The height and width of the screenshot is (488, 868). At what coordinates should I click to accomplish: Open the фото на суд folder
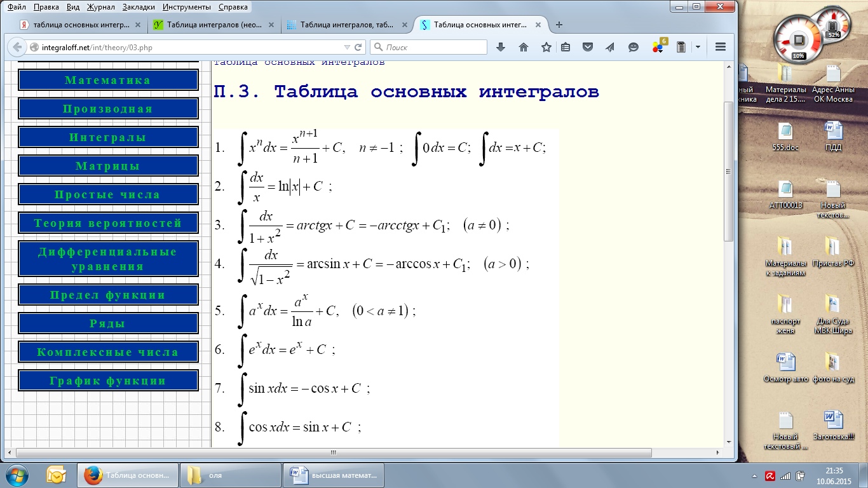(833, 367)
